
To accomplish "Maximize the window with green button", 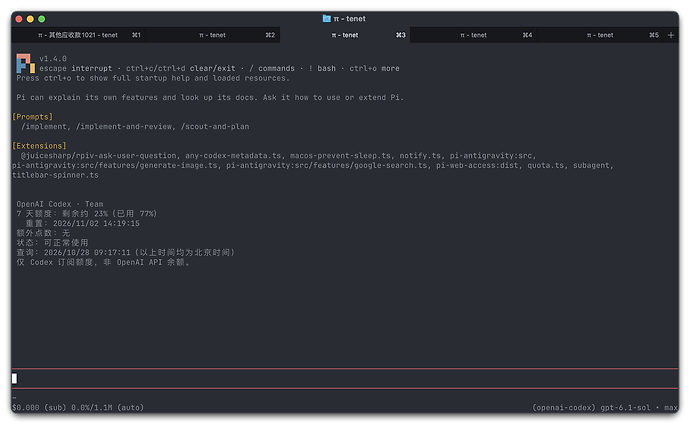I will pos(42,19).
